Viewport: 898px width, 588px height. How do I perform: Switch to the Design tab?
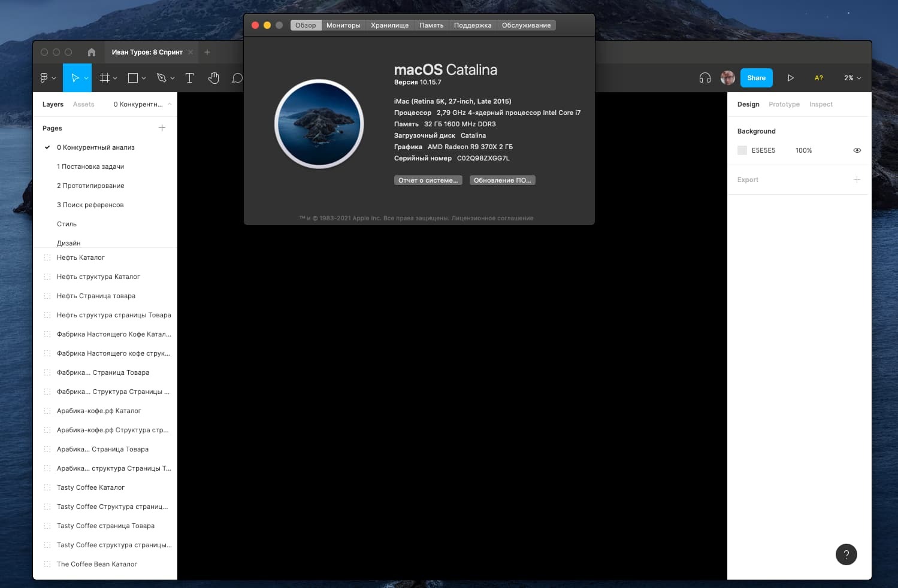click(748, 104)
